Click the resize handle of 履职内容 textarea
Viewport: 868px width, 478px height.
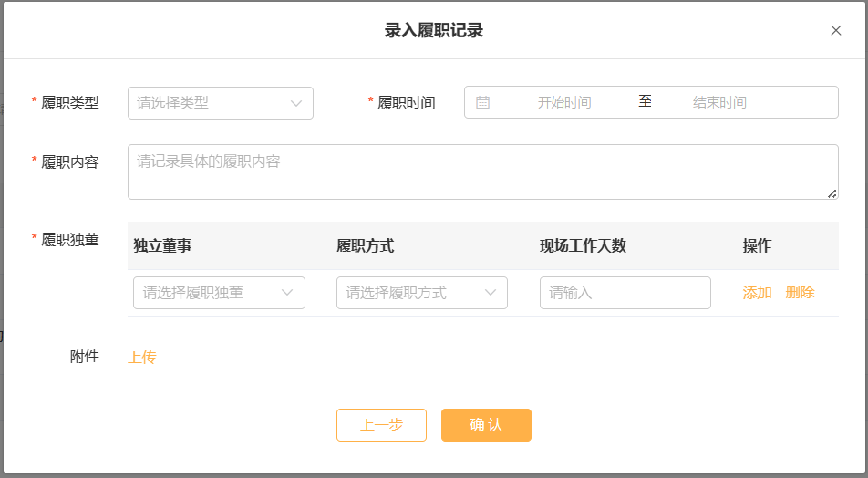[832, 193]
